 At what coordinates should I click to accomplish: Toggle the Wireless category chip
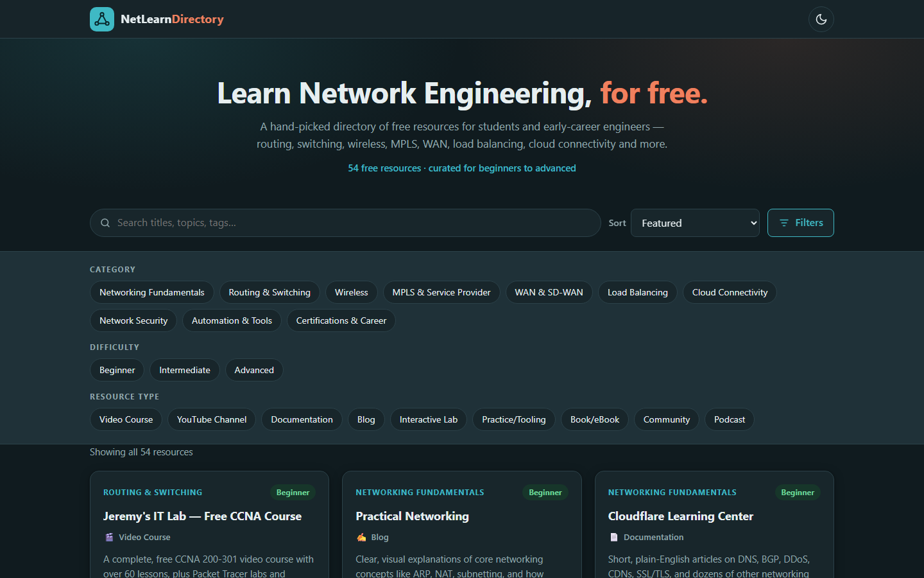(x=352, y=292)
